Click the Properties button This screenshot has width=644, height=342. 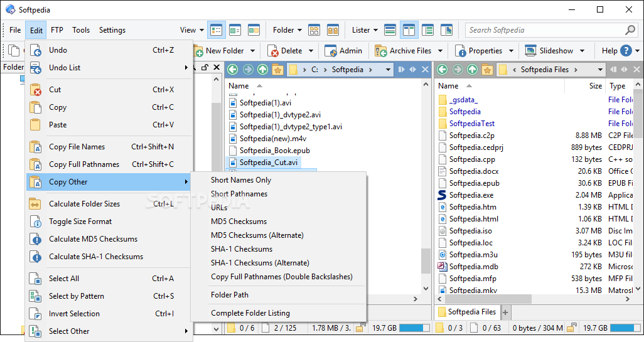point(479,51)
